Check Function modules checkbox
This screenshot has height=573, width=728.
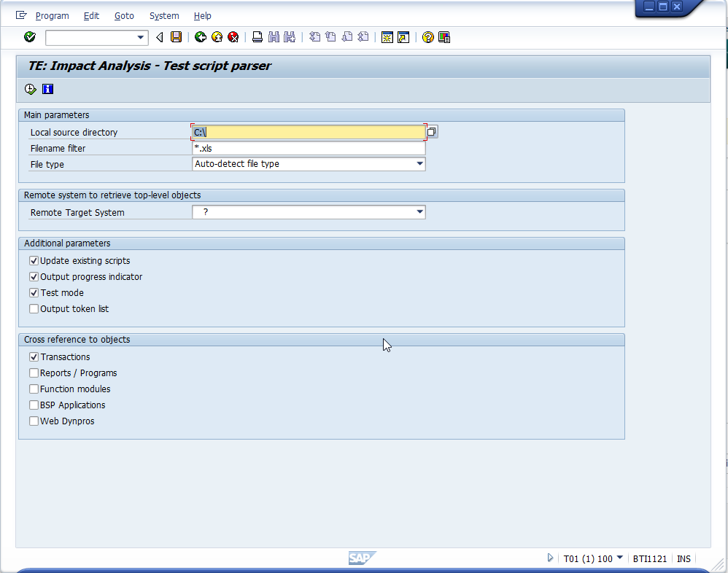coord(34,389)
